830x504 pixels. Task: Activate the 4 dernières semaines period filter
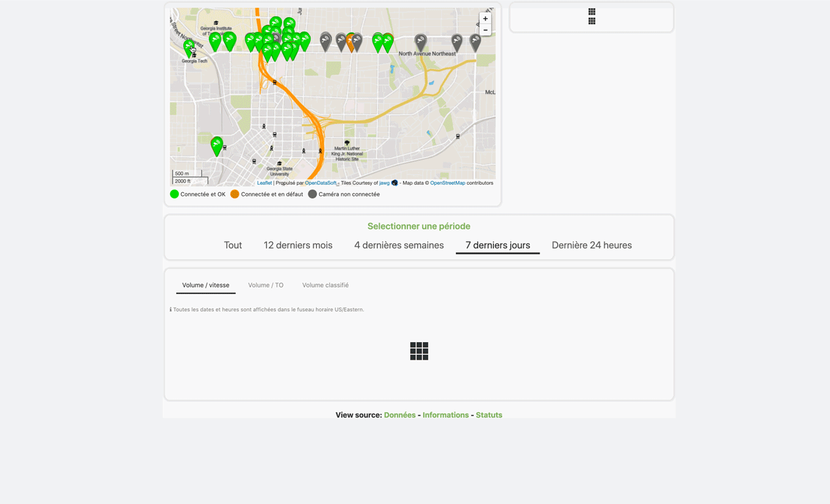[399, 245]
